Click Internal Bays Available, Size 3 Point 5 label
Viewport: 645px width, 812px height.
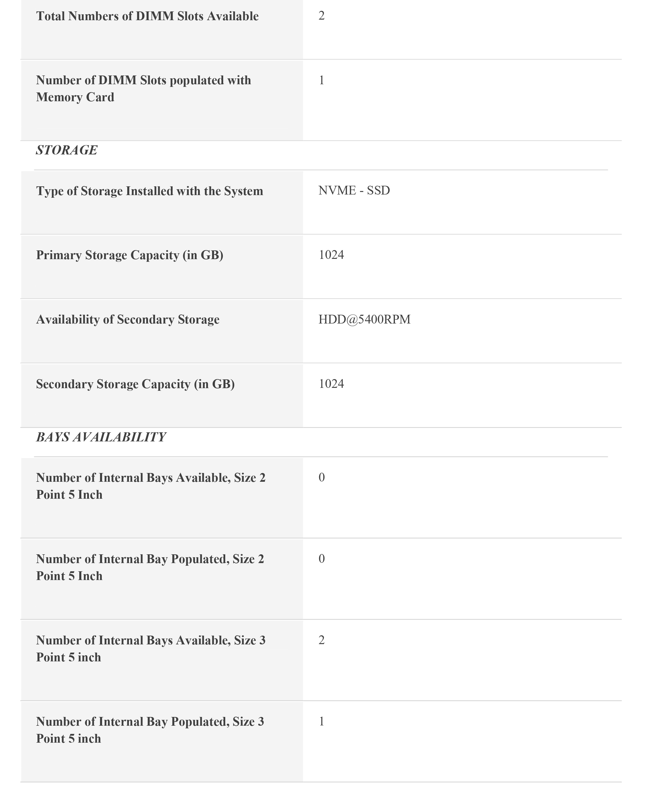(151, 648)
